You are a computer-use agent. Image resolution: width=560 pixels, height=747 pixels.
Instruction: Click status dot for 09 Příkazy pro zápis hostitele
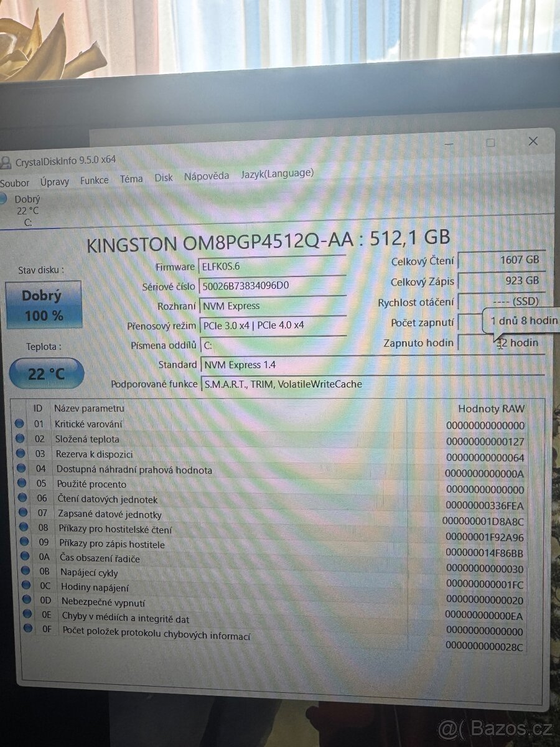pyautogui.click(x=24, y=542)
